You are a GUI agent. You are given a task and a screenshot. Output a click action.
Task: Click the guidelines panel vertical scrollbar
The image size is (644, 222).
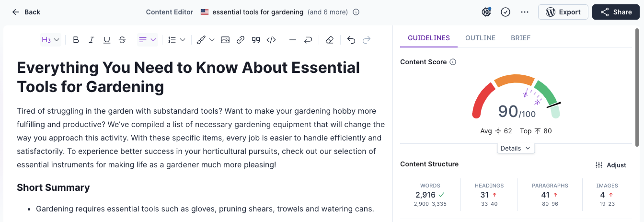637,86
